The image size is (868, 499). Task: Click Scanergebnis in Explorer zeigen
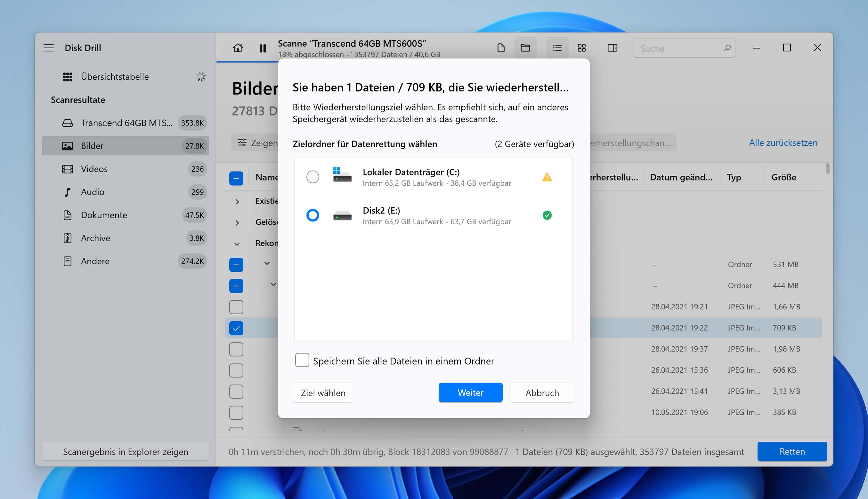(x=126, y=452)
